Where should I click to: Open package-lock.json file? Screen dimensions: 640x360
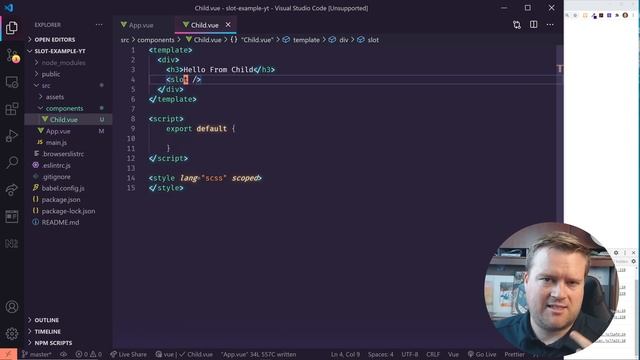pyautogui.click(x=68, y=211)
